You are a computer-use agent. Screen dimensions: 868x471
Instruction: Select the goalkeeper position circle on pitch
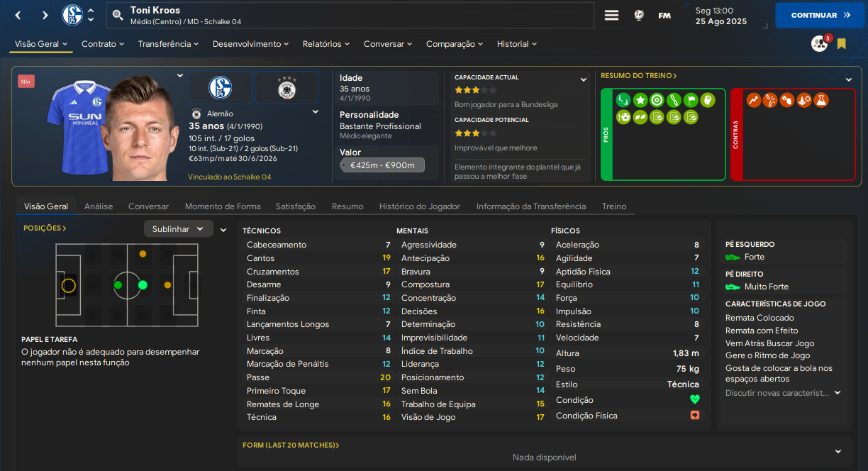coord(69,285)
